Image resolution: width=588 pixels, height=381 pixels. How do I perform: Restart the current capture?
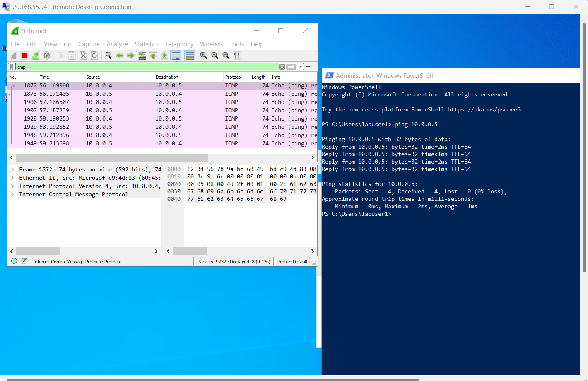tap(36, 55)
